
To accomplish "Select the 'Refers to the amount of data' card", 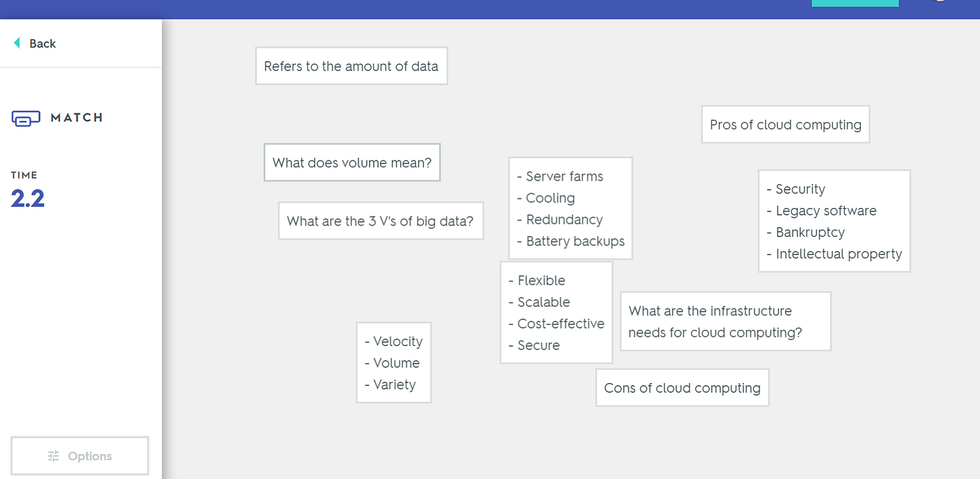I will (351, 66).
